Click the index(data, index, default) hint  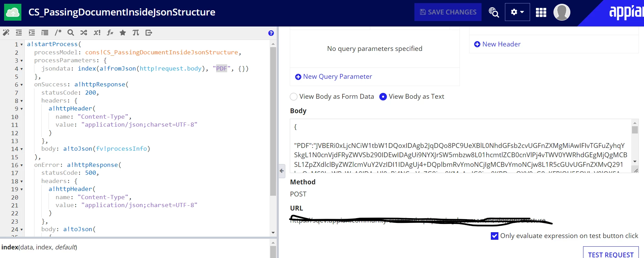click(x=39, y=247)
